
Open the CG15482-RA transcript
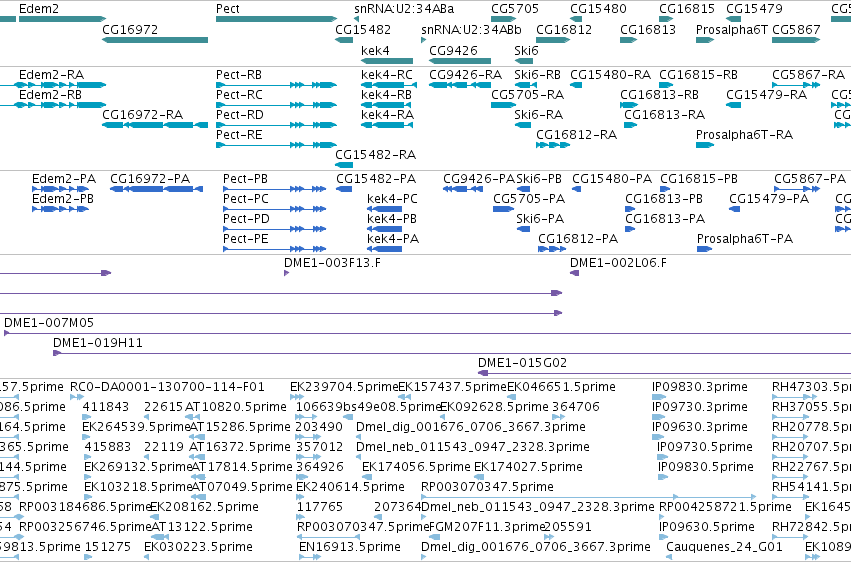344,165
